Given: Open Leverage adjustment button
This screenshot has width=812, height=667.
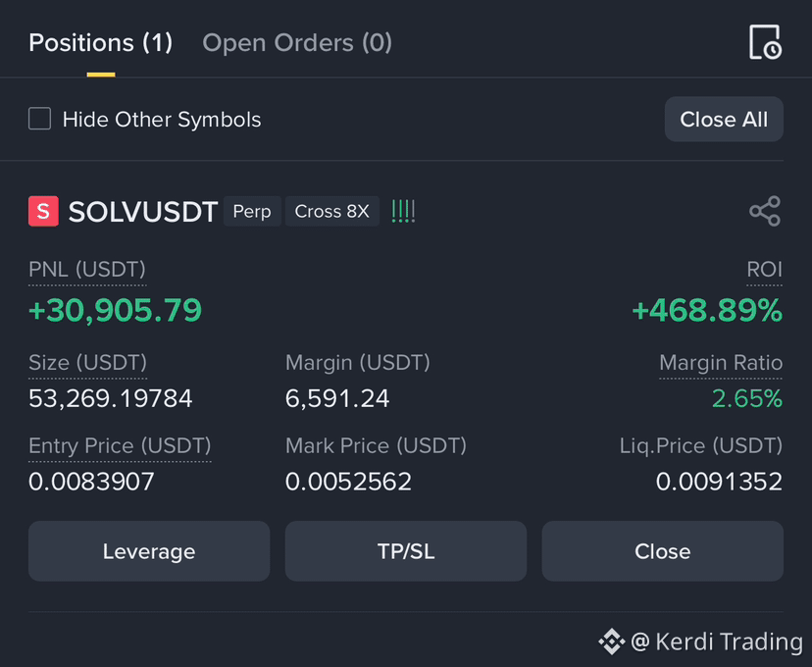Looking at the screenshot, I should pyautogui.click(x=149, y=551).
